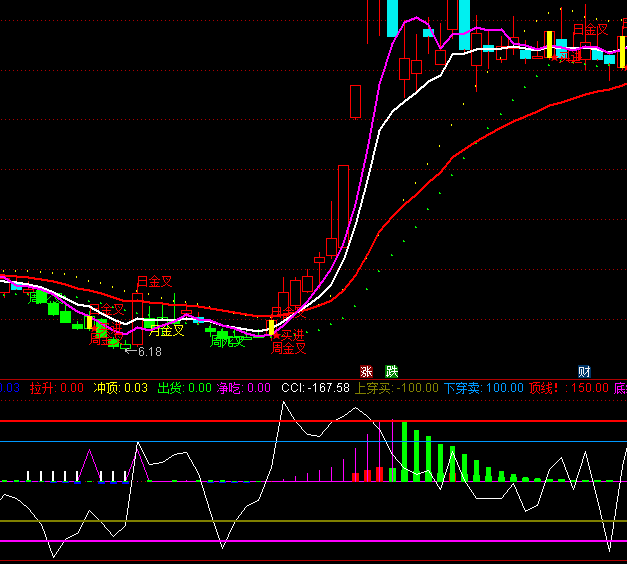Click the magenta 净吃 indicator label
The image size is (627, 564).
(x=244, y=388)
